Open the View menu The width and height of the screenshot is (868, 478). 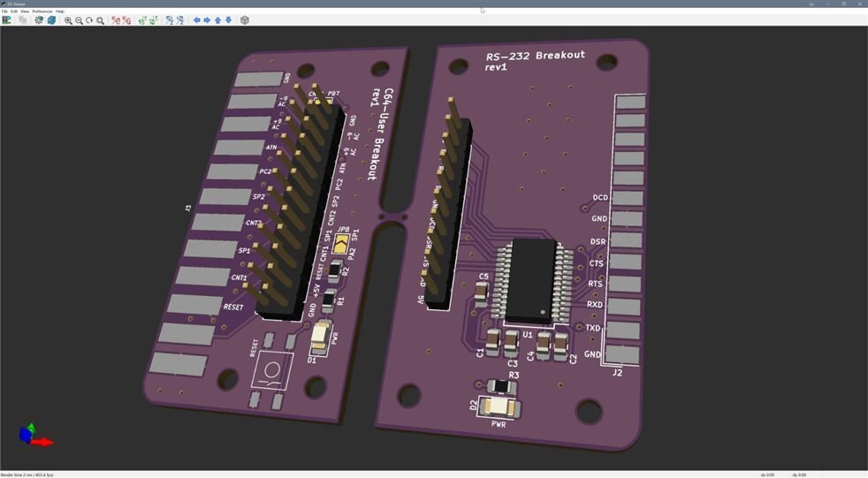click(25, 11)
